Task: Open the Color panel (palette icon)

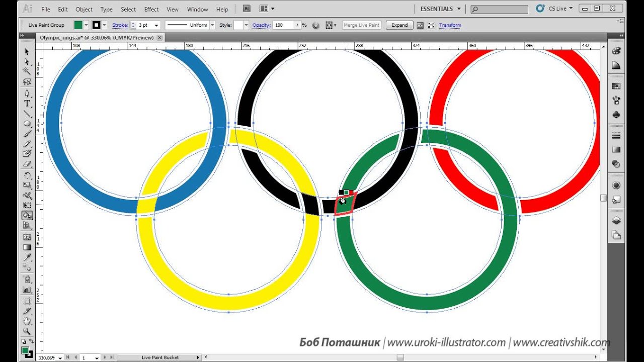Action: pyautogui.click(x=616, y=51)
